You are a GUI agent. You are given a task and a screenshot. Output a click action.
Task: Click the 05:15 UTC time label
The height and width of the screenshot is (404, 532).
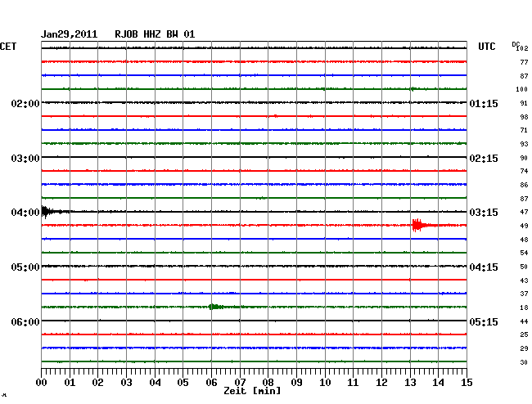coord(484,321)
